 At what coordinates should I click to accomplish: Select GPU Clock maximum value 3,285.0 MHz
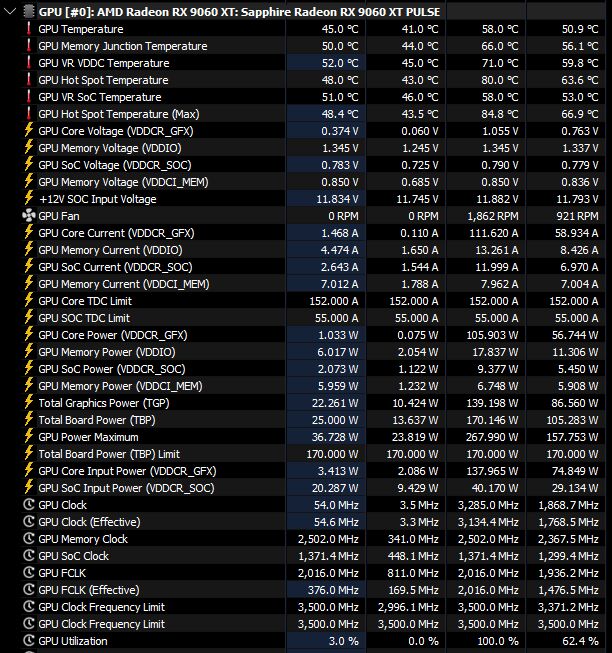tap(488, 505)
